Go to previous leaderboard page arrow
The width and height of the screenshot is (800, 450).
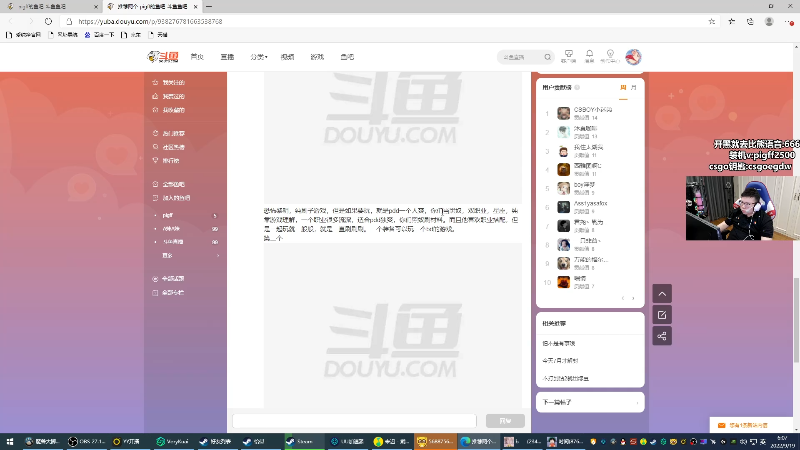[x=622, y=298]
